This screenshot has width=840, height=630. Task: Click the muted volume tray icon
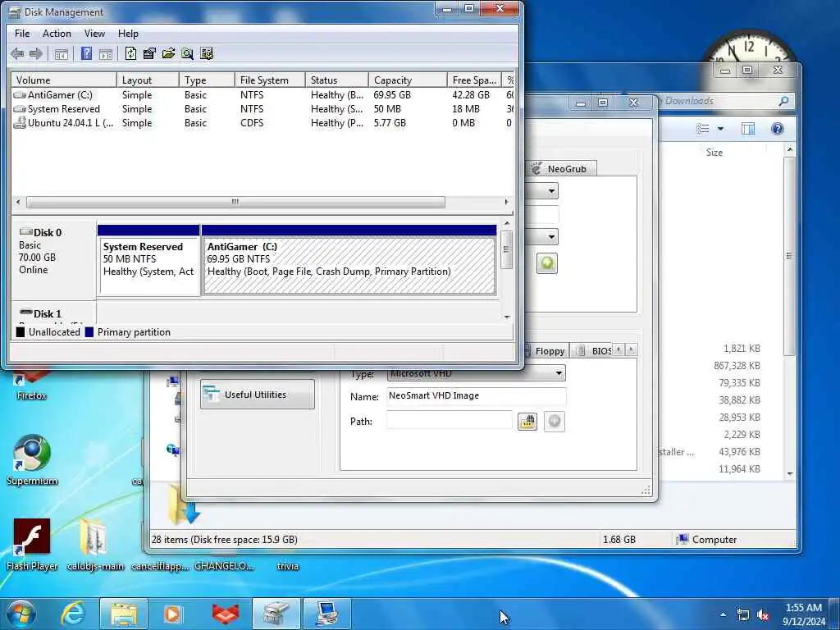[x=763, y=615]
